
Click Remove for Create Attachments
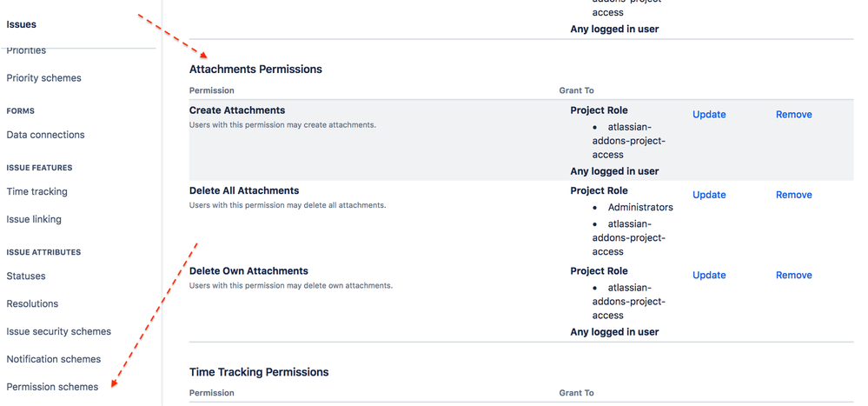(793, 115)
